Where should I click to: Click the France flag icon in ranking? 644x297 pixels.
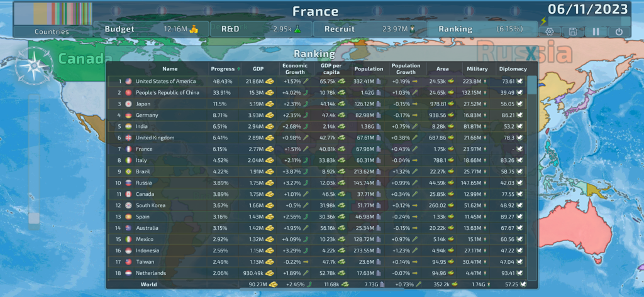(x=128, y=149)
